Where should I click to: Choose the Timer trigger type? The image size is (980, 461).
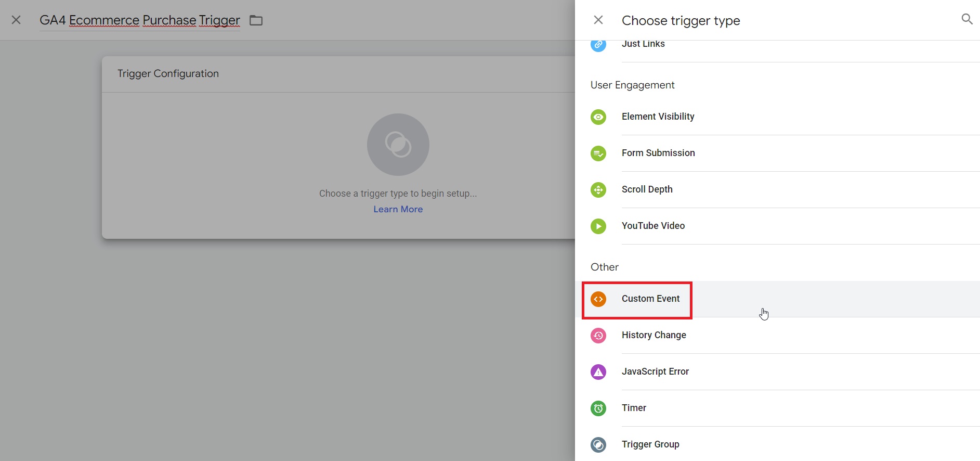point(634,408)
